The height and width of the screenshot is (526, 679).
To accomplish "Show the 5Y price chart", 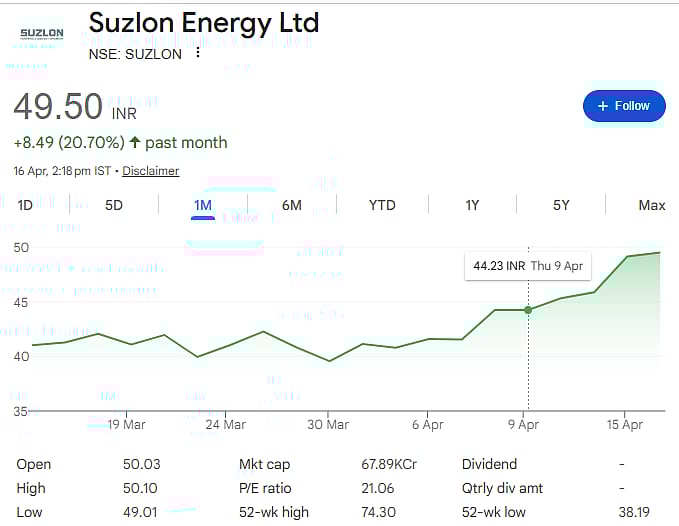I will [x=561, y=205].
